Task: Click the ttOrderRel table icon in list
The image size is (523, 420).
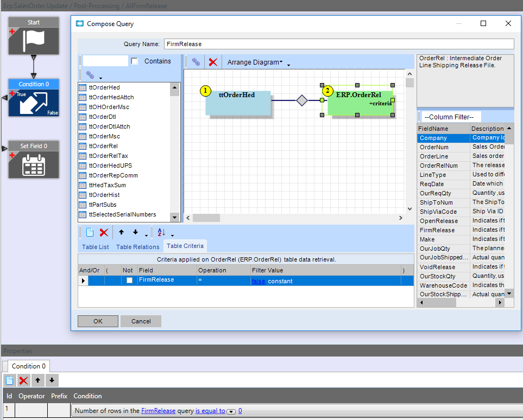Action: pyautogui.click(x=83, y=147)
